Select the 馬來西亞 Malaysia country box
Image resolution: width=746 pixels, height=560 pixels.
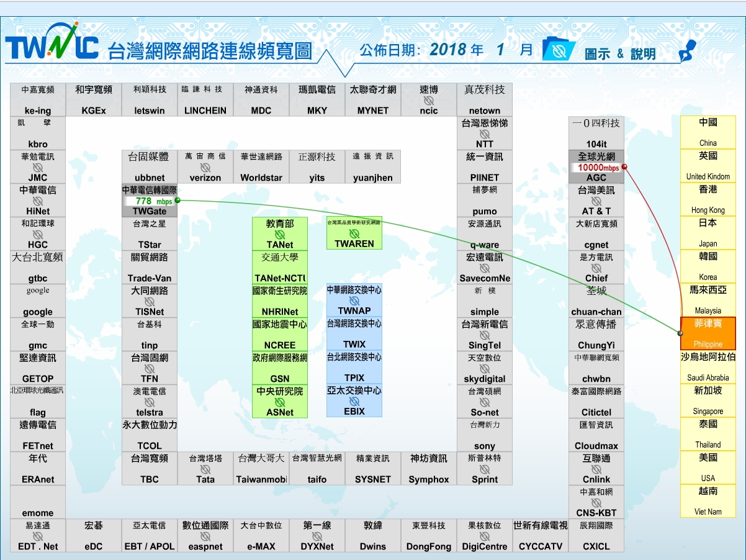[x=708, y=299]
